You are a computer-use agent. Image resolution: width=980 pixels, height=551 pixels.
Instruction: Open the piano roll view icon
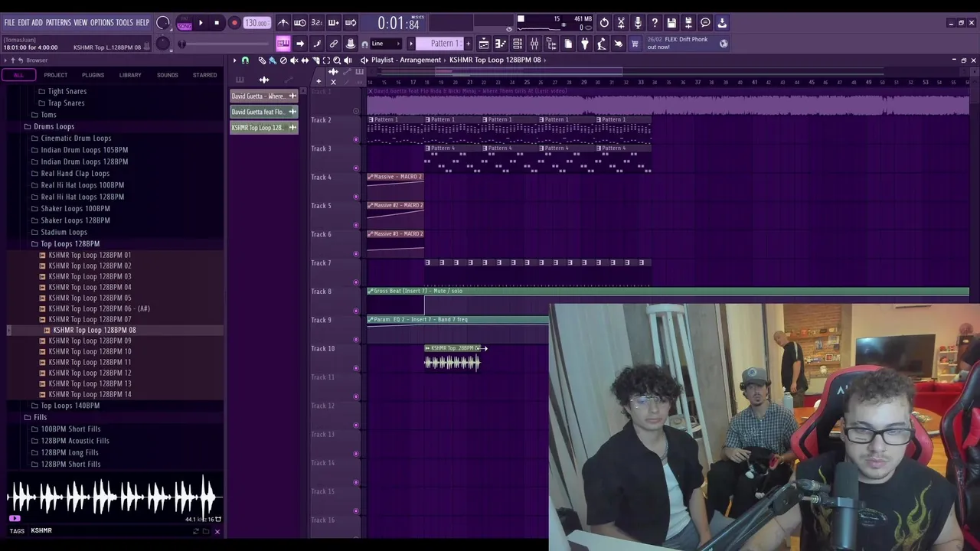coord(501,44)
